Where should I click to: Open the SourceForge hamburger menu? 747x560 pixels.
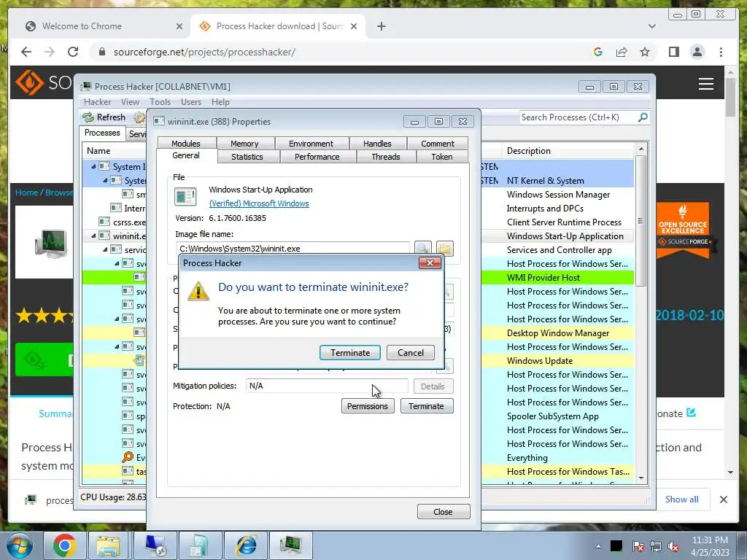[x=706, y=84]
